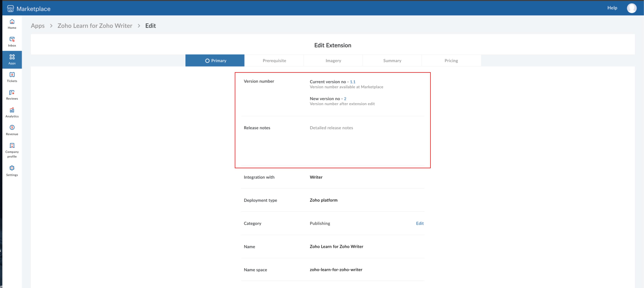Select the Primary tab
The width and height of the screenshot is (644, 288).
tap(215, 61)
